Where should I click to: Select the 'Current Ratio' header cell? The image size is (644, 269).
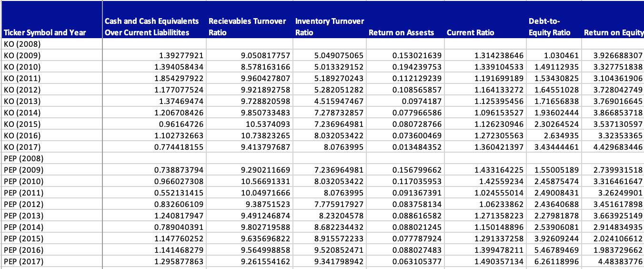tap(485, 20)
